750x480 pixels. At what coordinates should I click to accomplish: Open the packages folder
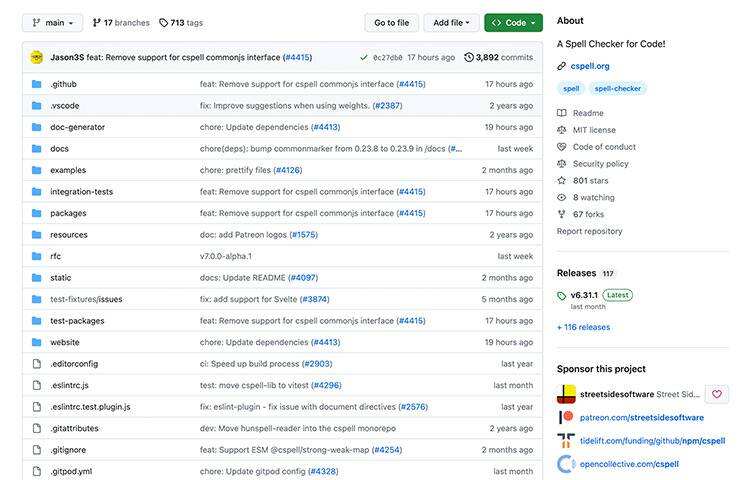[x=68, y=213]
